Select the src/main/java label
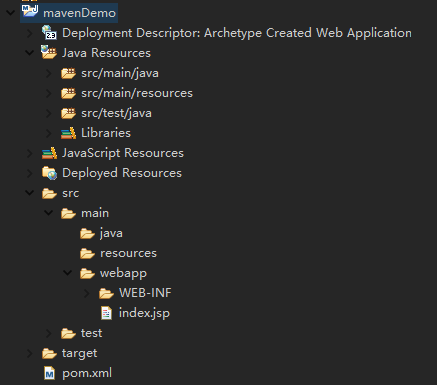This screenshot has height=385, width=437. (120, 73)
